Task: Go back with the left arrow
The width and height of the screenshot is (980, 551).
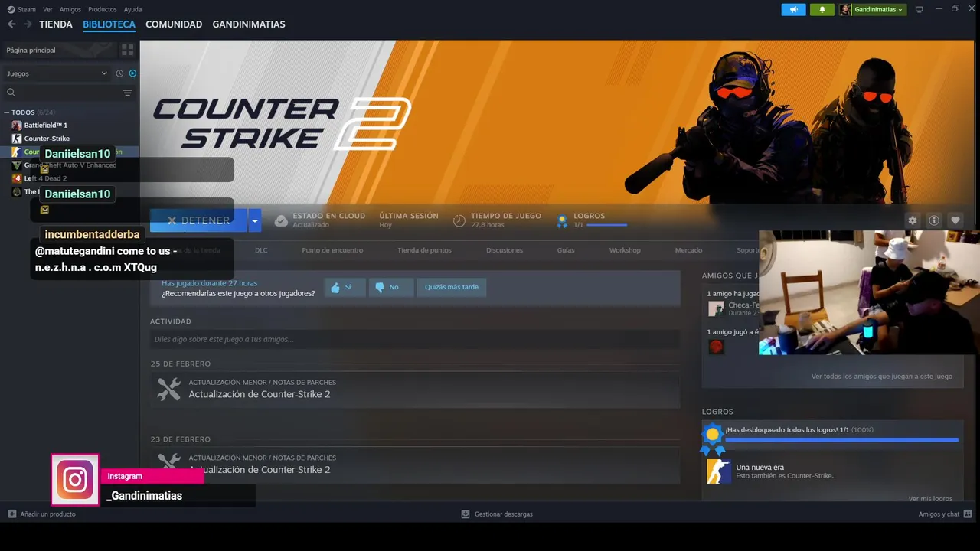Action: tap(11, 24)
